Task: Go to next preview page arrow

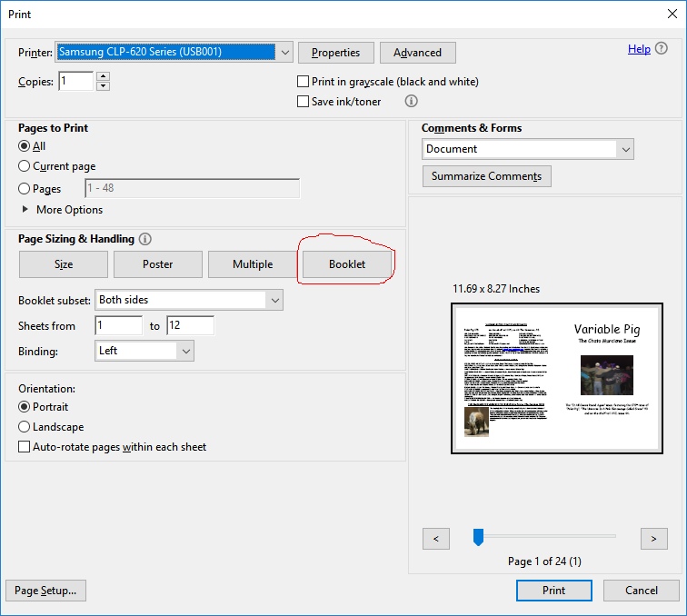Action: 653,539
